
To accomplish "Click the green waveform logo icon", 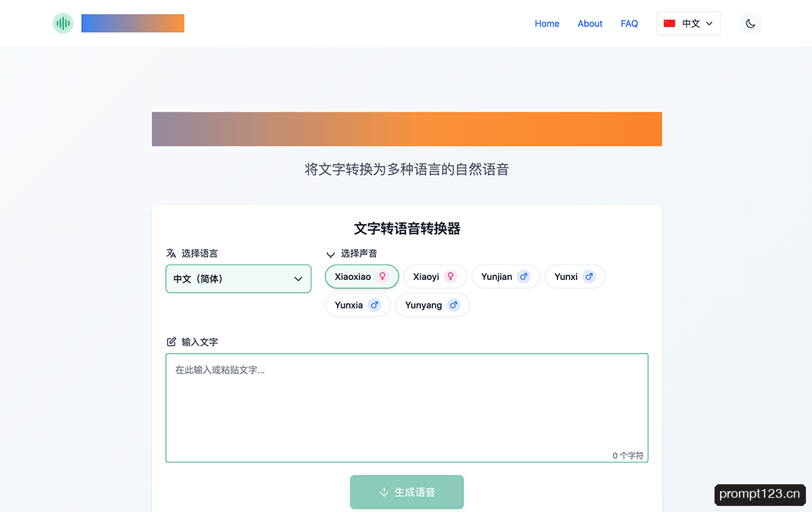I will click(63, 24).
